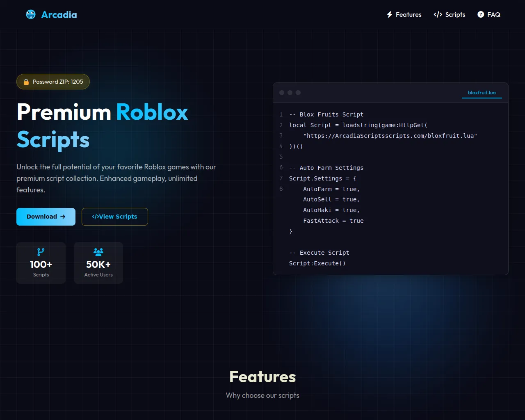Click the Script.Settings code line
525x420 pixels.
pyautogui.click(x=323, y=178)
